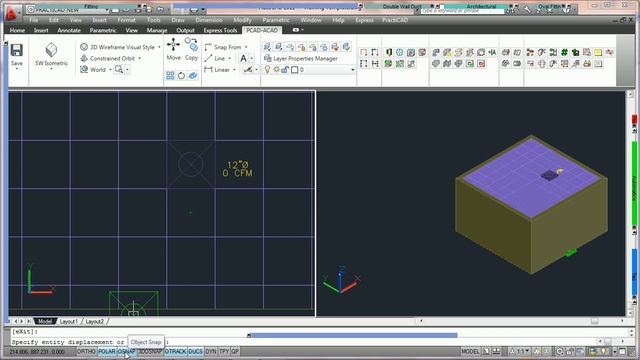
Task: Switch to the Layout2 tab
Action: 95,322
